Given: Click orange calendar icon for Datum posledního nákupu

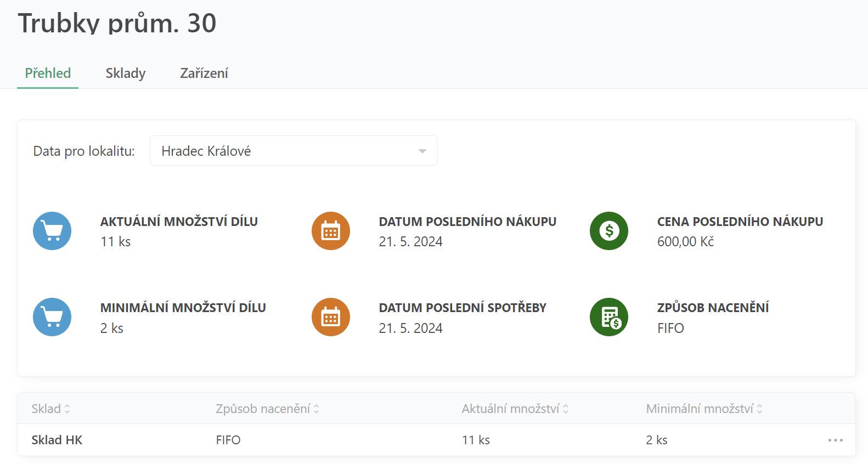Looking at the screenshot, I should [331, 231].
